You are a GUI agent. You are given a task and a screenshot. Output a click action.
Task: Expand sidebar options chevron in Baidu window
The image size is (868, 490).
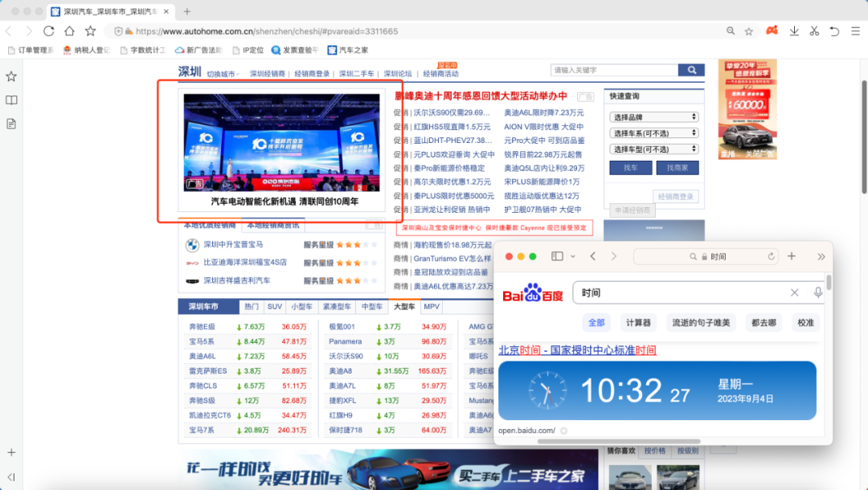click(x=572, y=256)
